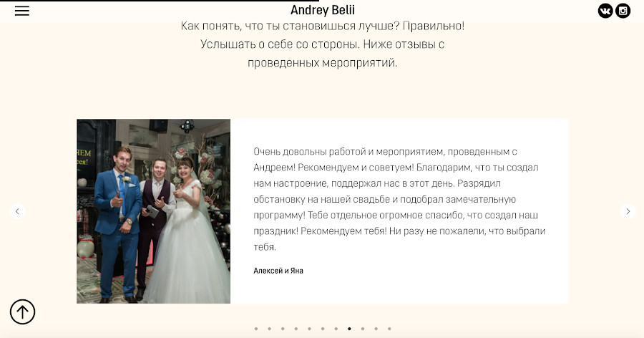This screenshot has width=644, height=338.
Task: Open the hamburger navigation menu
Action: click(x=22, y=11)
